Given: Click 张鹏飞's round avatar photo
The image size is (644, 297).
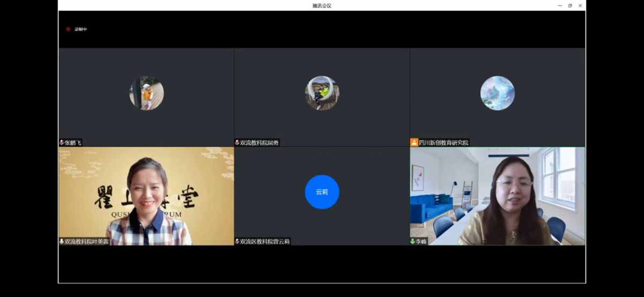Looking at the screenshot, I should click(x=147, y=93).
